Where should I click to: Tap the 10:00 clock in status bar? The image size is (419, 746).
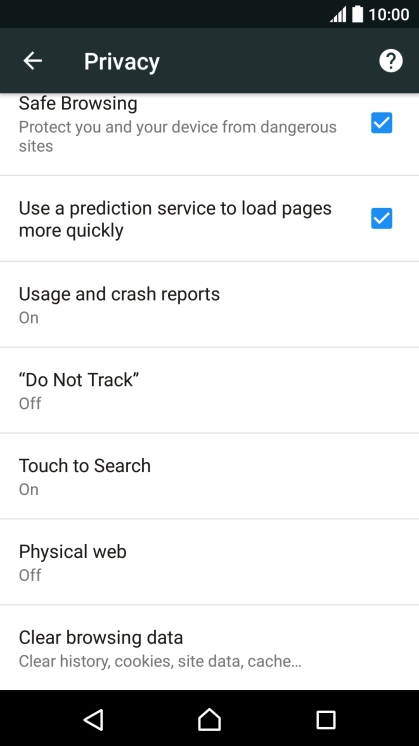pyautogui.click(x=389, y=15)
